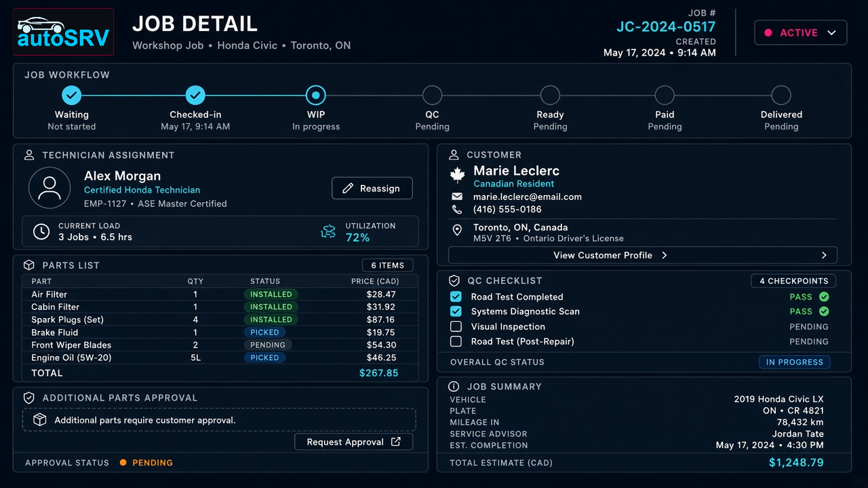
Task: Click the IN PROGRESS QC status badge
Action: (x=795, y=362)
